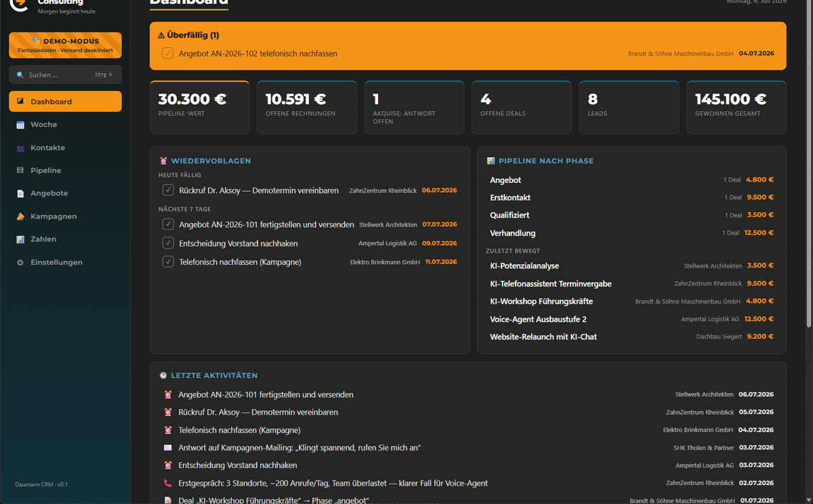Check off Telefonisch nachfassen (Kampagne) task
Screen dimensions: 813x504
[x=168, y=261]
